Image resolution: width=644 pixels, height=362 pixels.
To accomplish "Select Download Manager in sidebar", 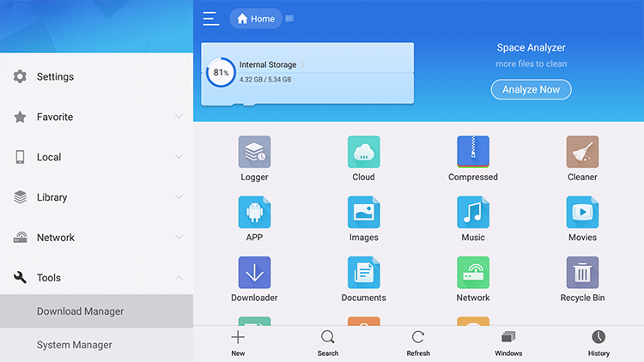I will click(81, 311).
